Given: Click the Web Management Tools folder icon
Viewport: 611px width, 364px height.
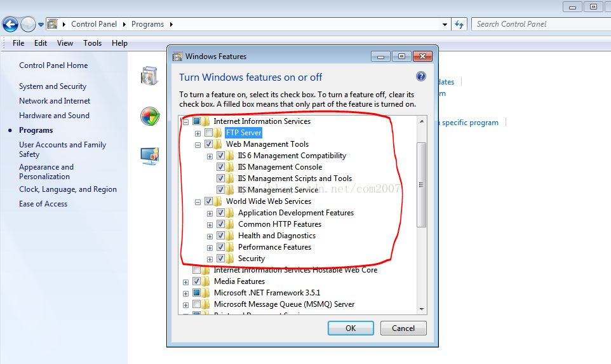Looking at the screenshot, I should pyautogui.click(x=218, y=144).
